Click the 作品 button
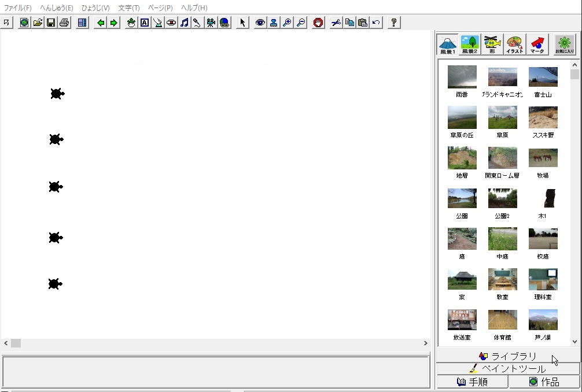Screen dimensions: 582x392 point(544,382)
